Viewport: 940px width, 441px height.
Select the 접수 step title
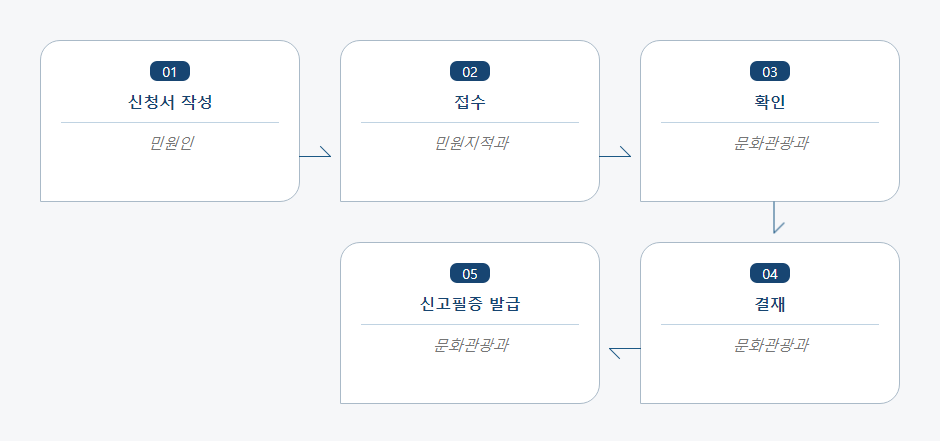coord(470,102)
